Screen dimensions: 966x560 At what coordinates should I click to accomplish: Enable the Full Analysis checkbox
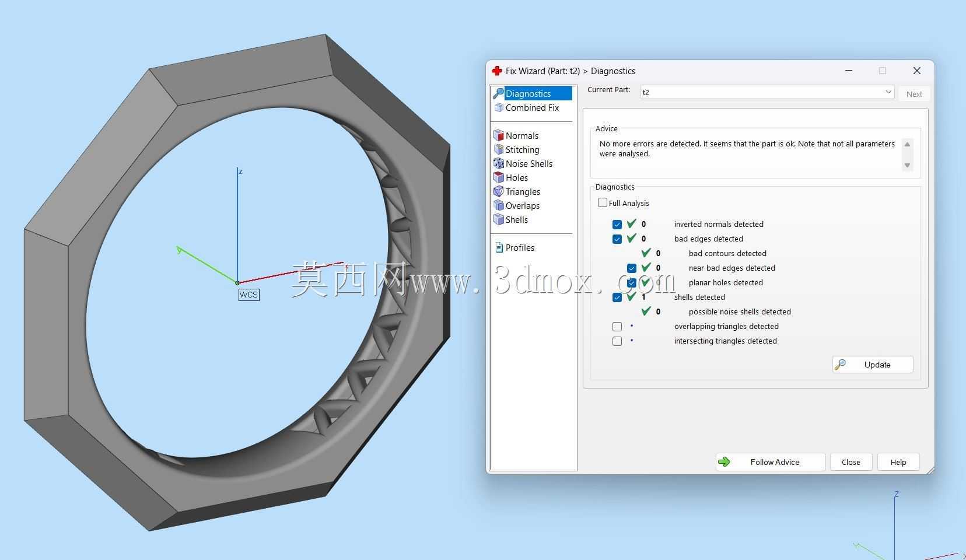click(603, 203)
